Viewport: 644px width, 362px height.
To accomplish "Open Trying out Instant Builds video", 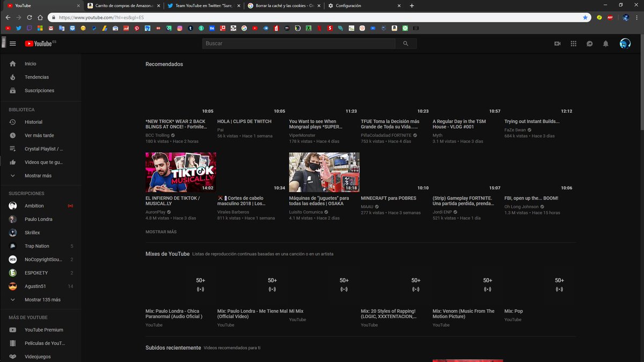I will [532, 121].
